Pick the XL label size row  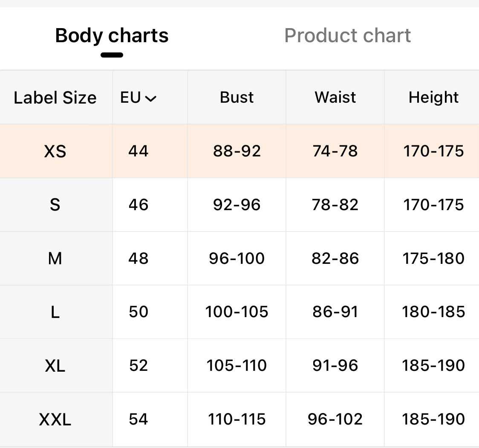pyautogui.click(x=55, y=366)
